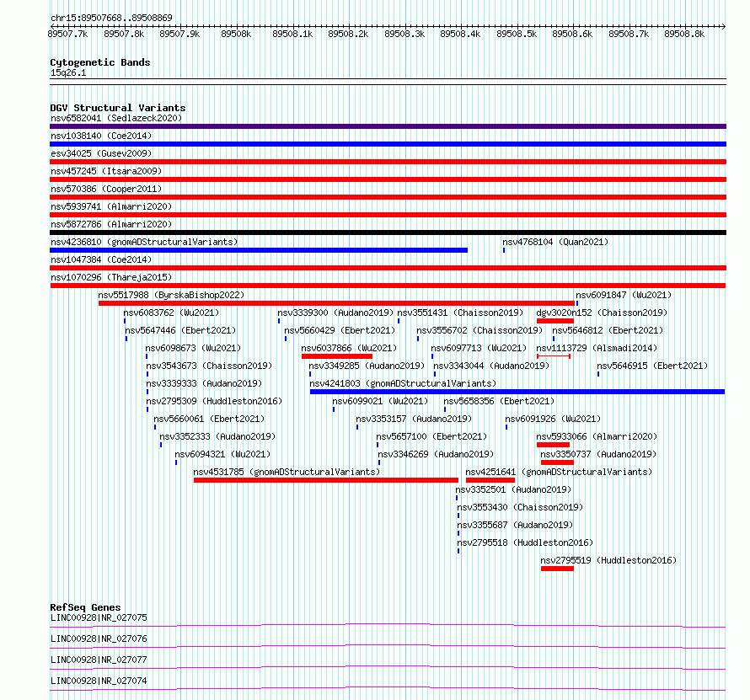Select the nsv3346269 (Audano2019) label
This screenshot has width=750, height=700.
tap(436, 454)
